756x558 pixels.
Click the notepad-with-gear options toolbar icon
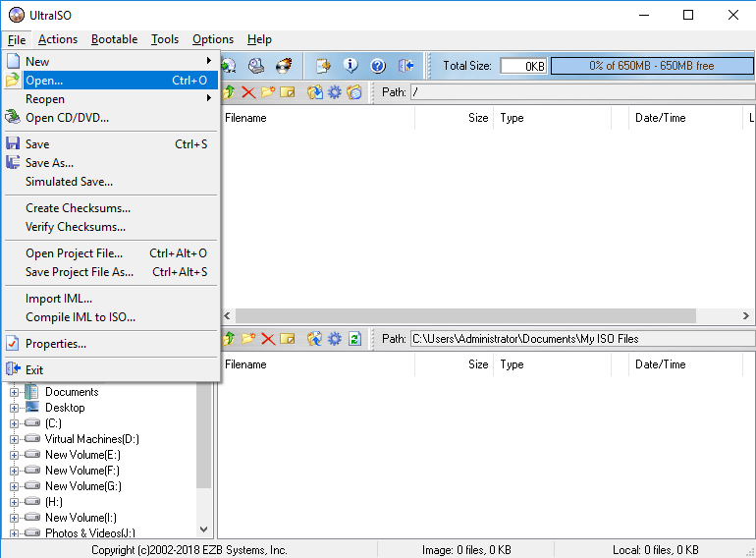[324, 66]
